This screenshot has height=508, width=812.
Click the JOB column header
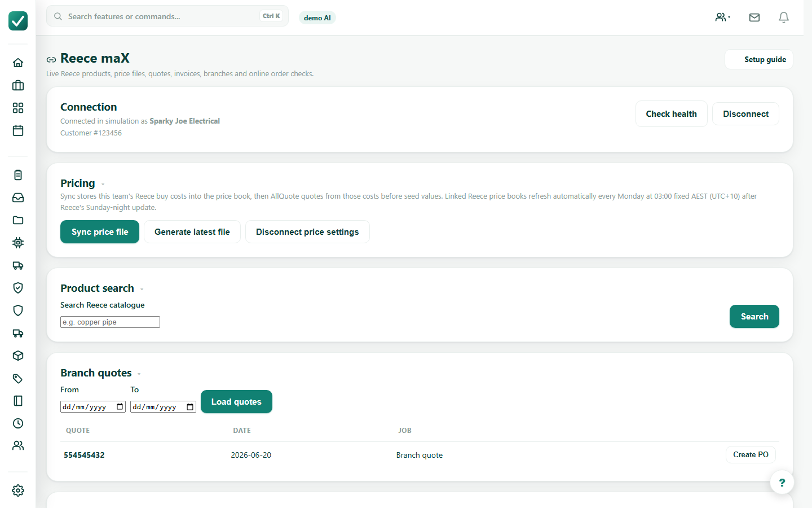(x=405, y=430)
